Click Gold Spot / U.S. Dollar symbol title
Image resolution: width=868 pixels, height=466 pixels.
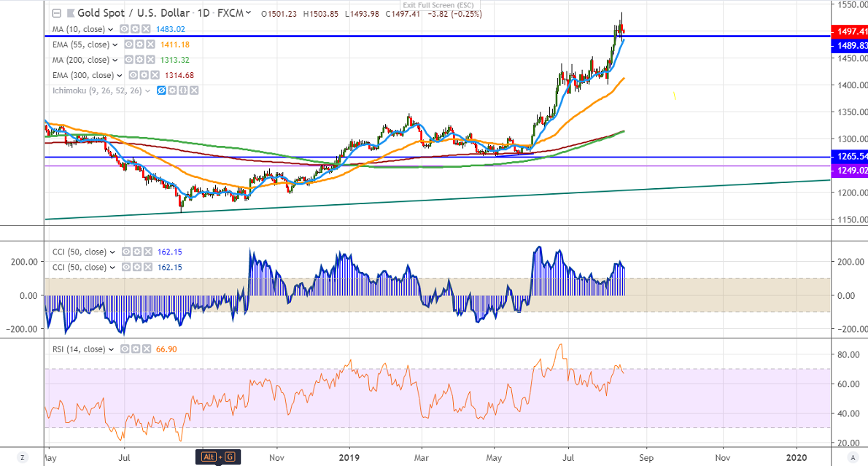click(x=133, y=12)
